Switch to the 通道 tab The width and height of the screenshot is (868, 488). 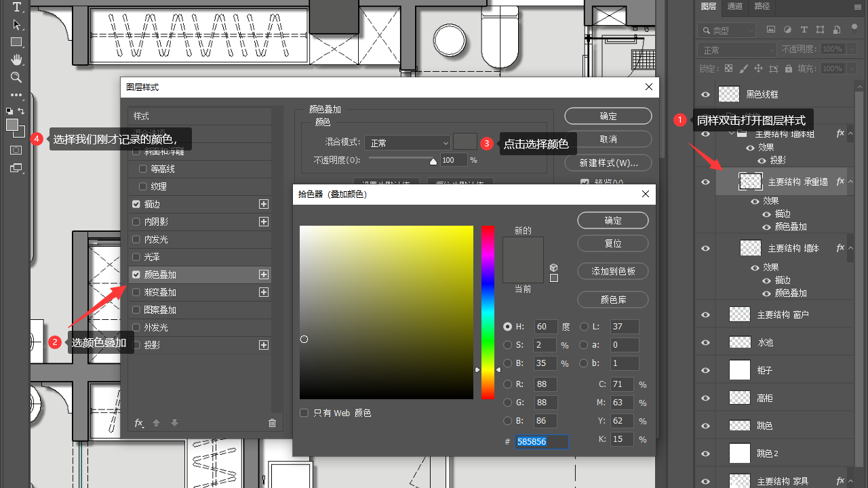click(x=735, y=6)
